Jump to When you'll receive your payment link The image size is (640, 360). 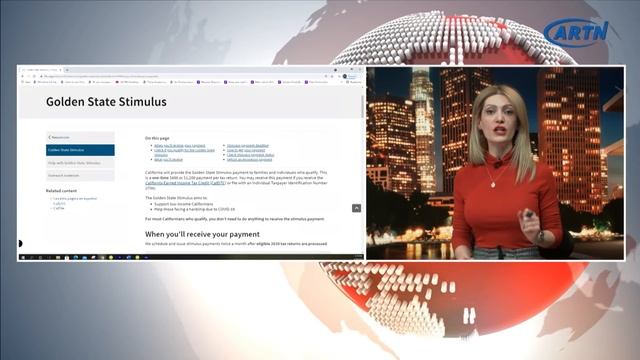tap(180, 145)
